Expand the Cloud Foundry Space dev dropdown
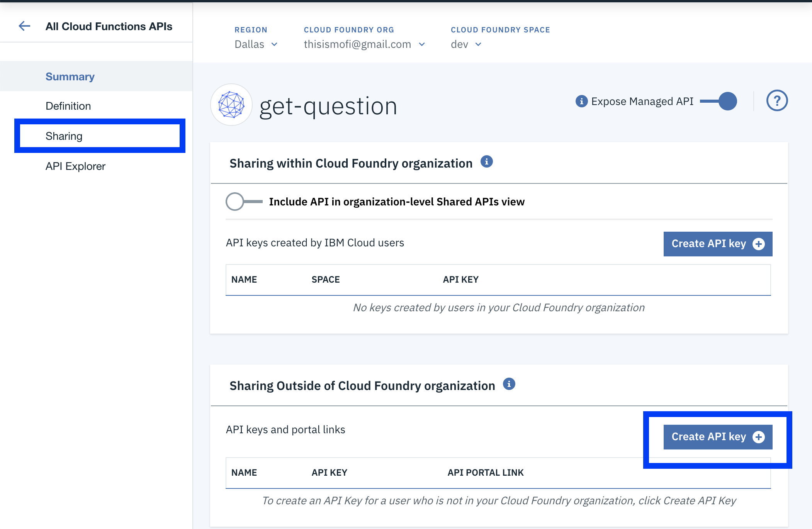This screenshot has height=529, width=812. coord(466,44)
